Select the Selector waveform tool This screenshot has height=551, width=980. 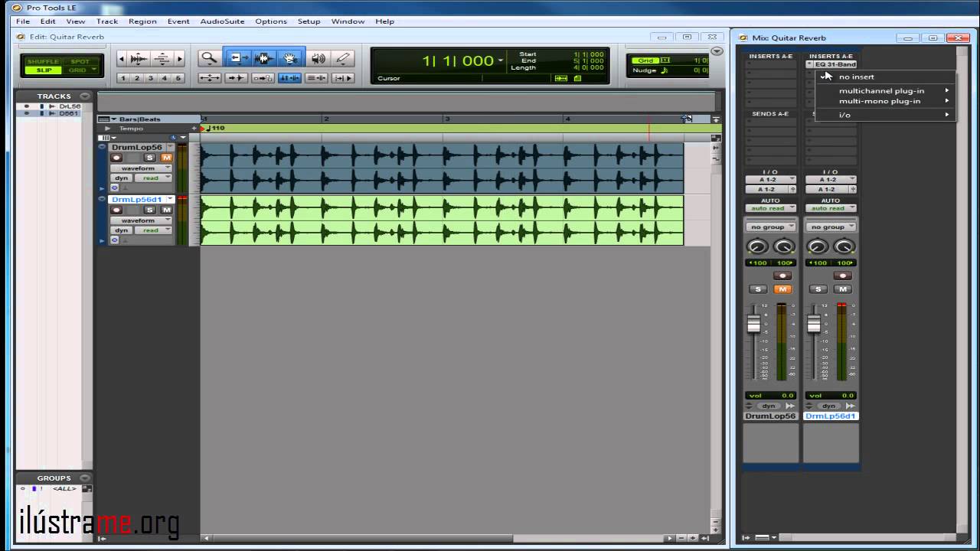coord(263,58)
